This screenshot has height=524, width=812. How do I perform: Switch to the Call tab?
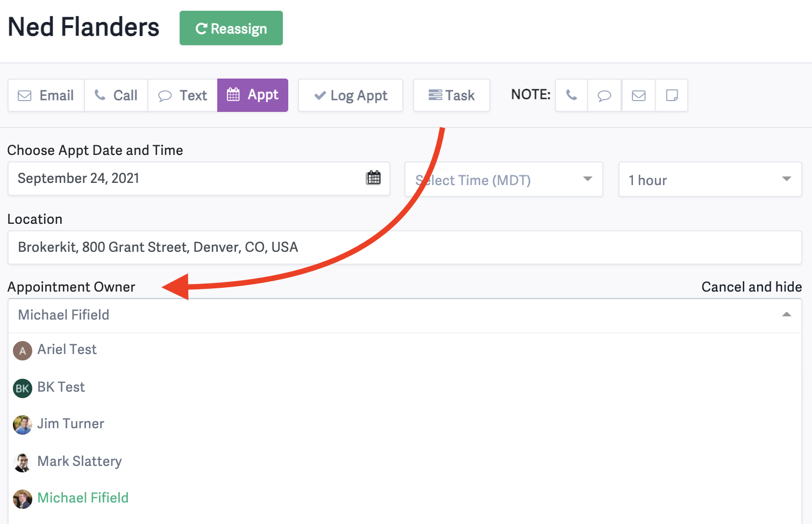pos(116,95)
